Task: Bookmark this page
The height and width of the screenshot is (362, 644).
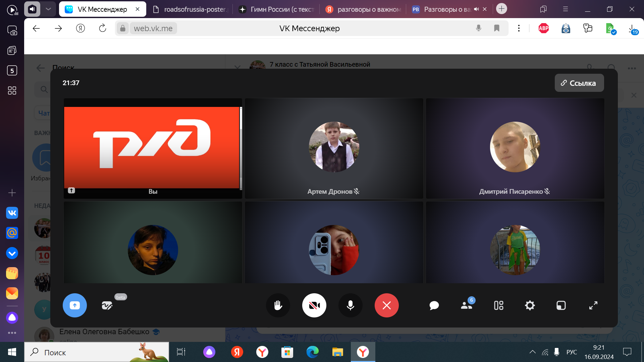Action: (497, 28)
